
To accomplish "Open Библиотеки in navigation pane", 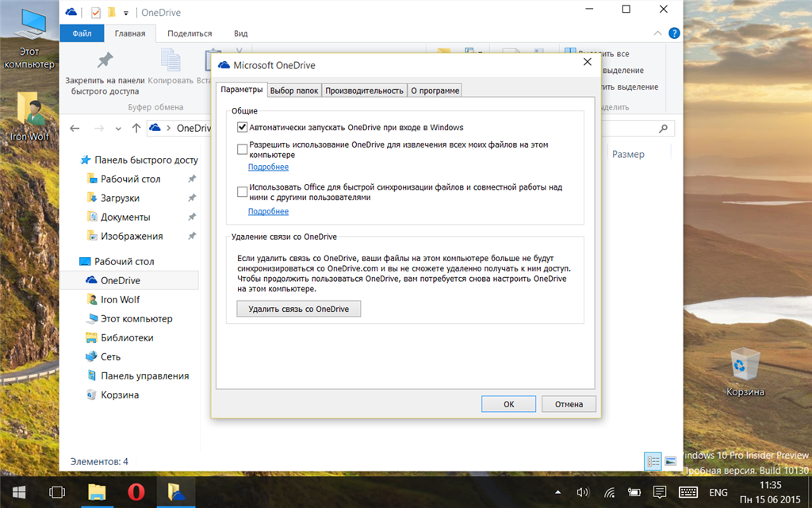I will pyautogui.click(x=127, y=338).
